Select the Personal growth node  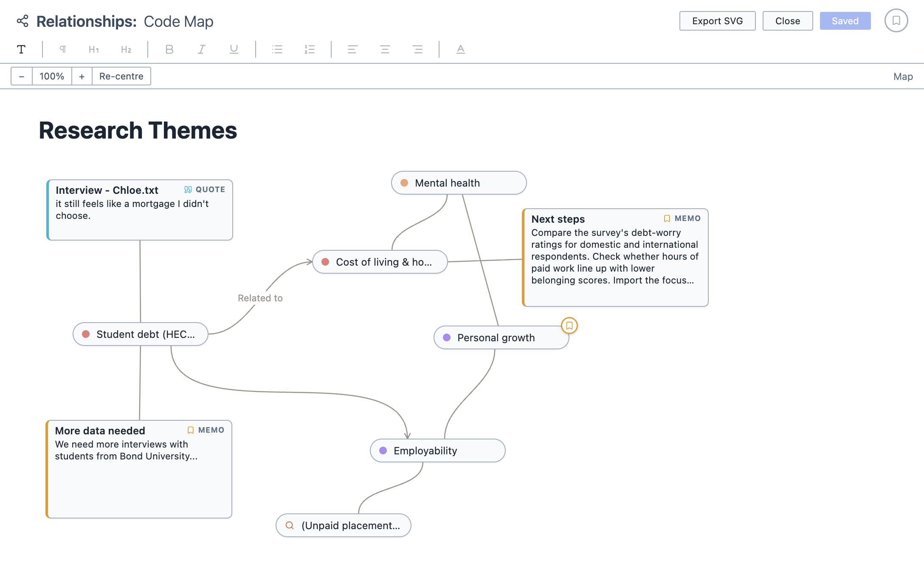tap(501, 337)
